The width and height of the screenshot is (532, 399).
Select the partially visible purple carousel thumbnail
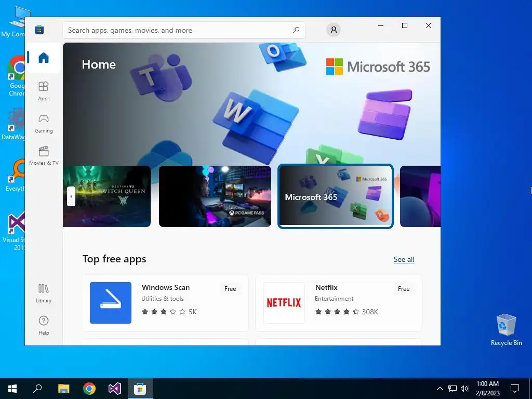[x=420, y=196]
